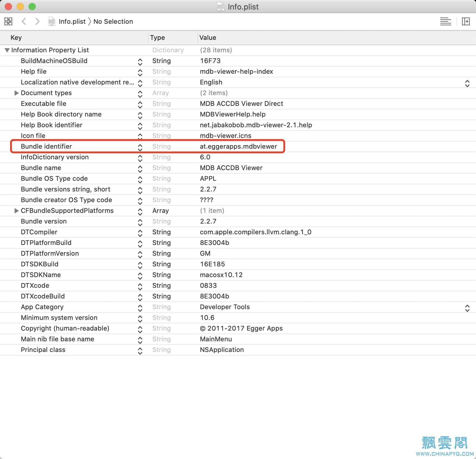Select the DTPlatformBuild key
476x459 pixels.
(x=46, y=243)
